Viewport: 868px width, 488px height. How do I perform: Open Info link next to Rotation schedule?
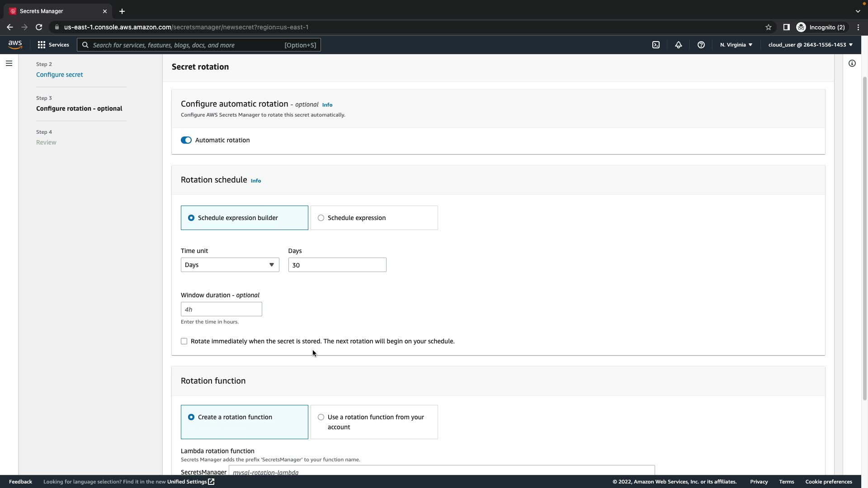point(256,181)
